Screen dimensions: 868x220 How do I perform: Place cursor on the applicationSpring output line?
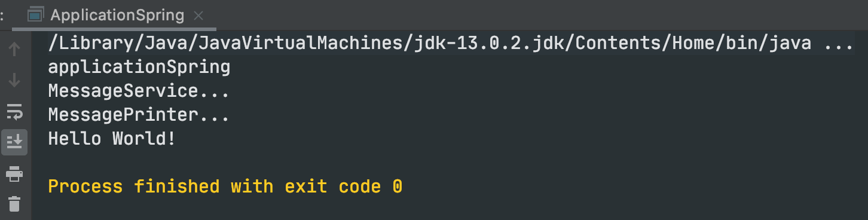click(139, 67)
